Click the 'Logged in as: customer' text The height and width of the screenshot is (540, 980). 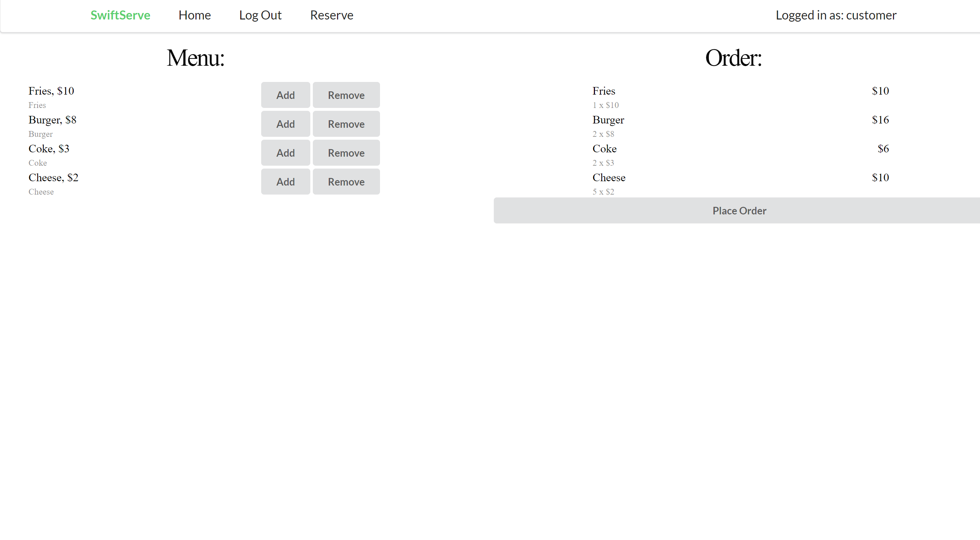[836, 15]
